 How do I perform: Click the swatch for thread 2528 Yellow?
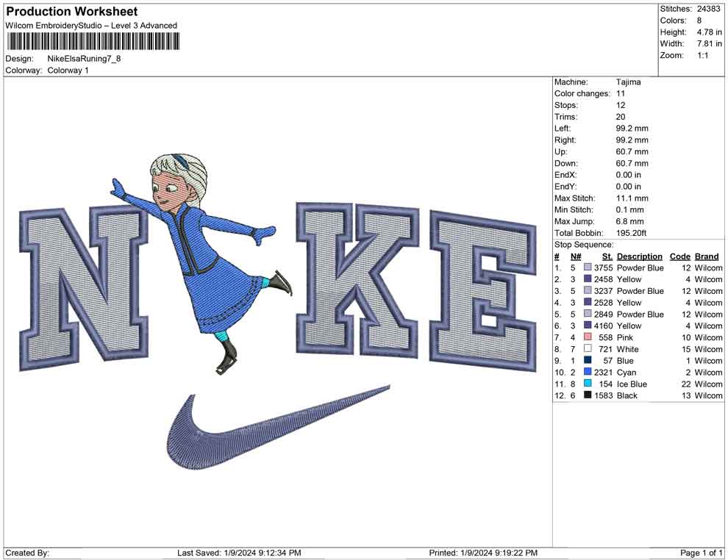588,302
